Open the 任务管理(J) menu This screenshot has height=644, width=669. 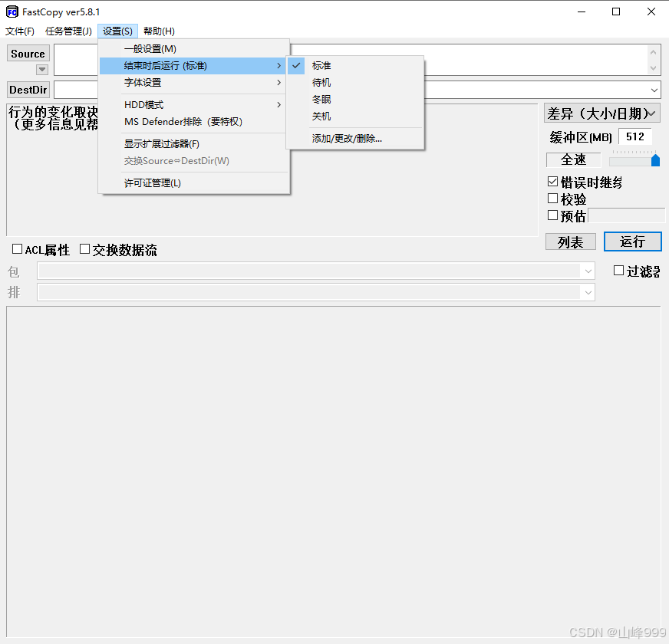pyautogui.click(x=68, y=31)
